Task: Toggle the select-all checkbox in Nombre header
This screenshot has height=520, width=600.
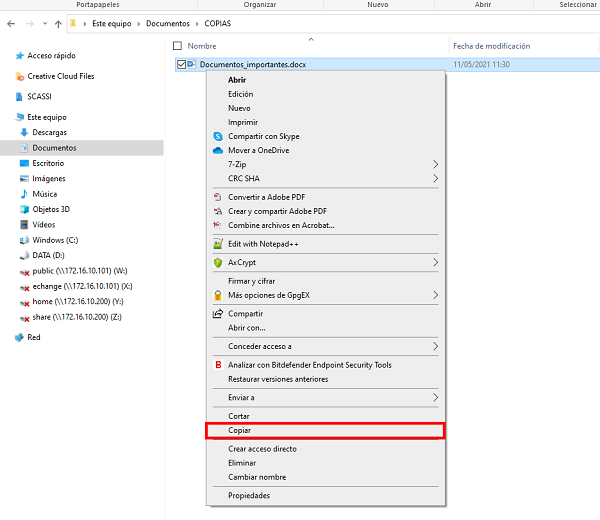Action: pyautogui.click(x=178, y=46)
